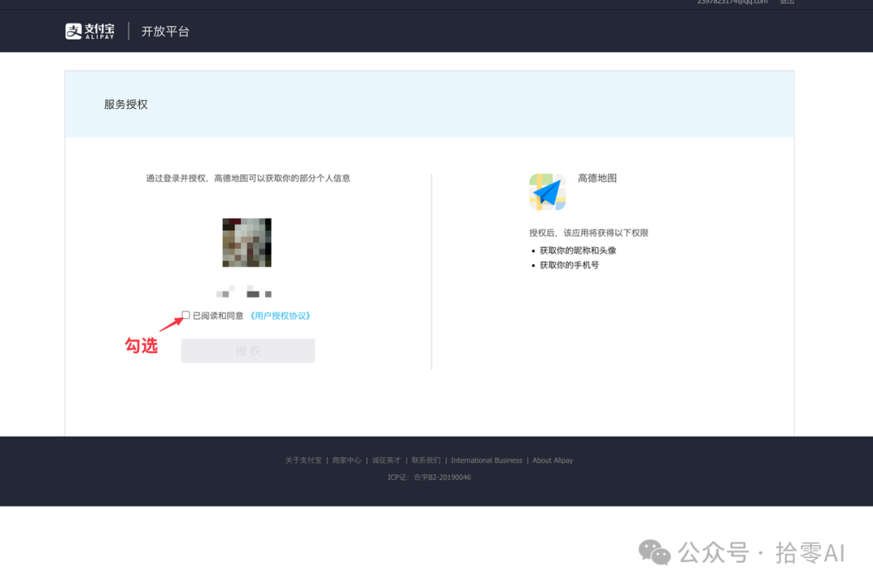Image resolution: width=873 pixels, height=588 pixels.
Task: Open the 关于支付宝 footer link
Action: pos(303,460)
